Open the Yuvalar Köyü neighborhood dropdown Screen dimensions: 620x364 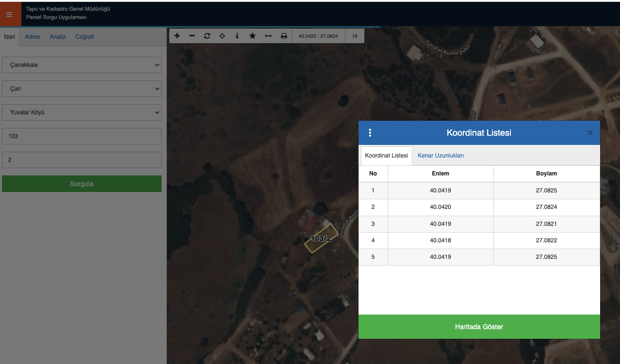pyautogui.click(x=82, y=112)
